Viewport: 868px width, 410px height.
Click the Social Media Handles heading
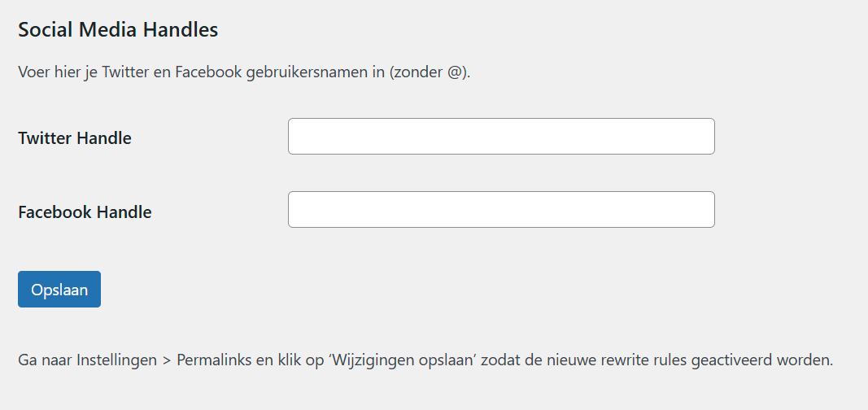[x=118, y=30]
